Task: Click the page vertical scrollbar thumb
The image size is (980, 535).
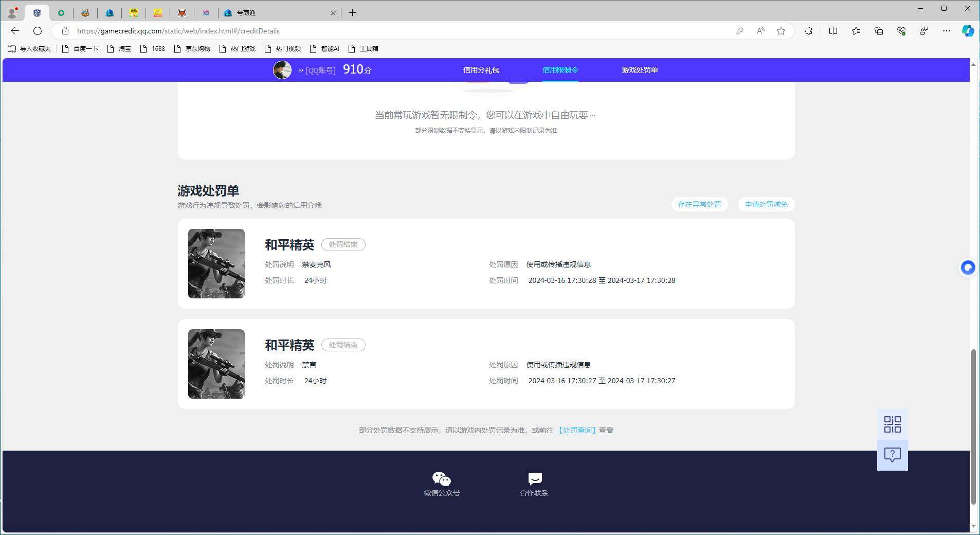Action: [973, 427]
